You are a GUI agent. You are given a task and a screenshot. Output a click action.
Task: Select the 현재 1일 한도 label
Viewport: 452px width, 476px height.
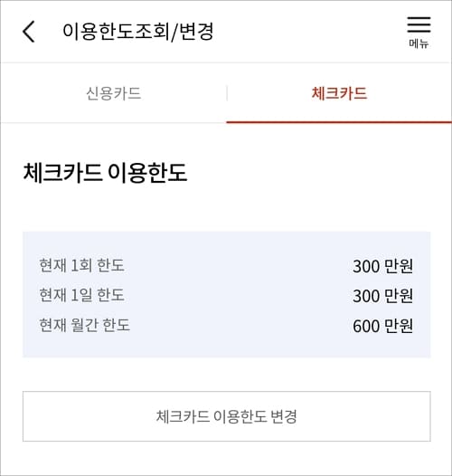click(81, 295)
